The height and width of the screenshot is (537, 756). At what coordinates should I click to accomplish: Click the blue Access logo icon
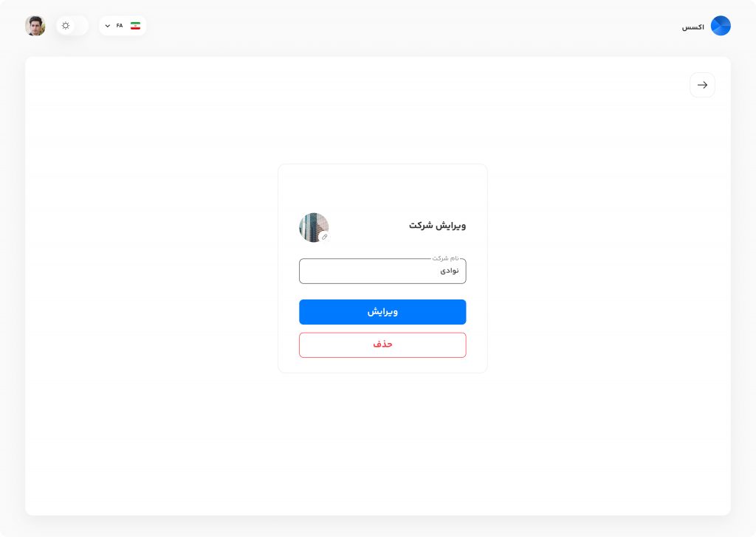click(721, 26)
